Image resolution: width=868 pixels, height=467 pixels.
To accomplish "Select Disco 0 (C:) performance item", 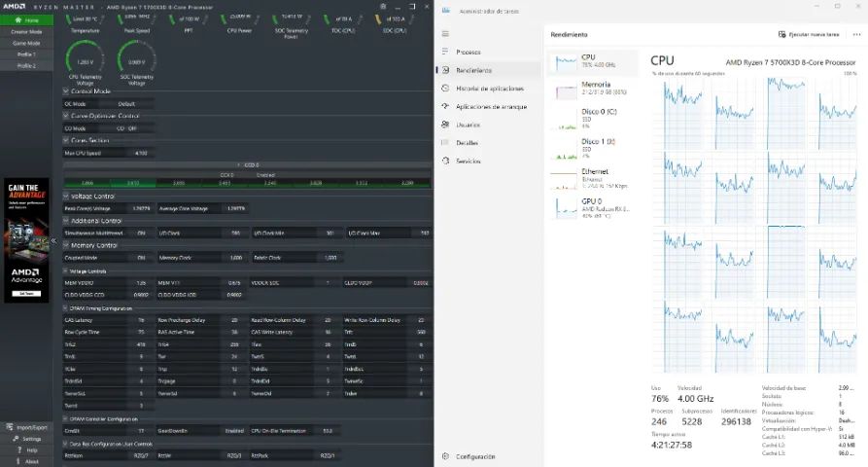I will pyautogui.click(x=593, y=119).
